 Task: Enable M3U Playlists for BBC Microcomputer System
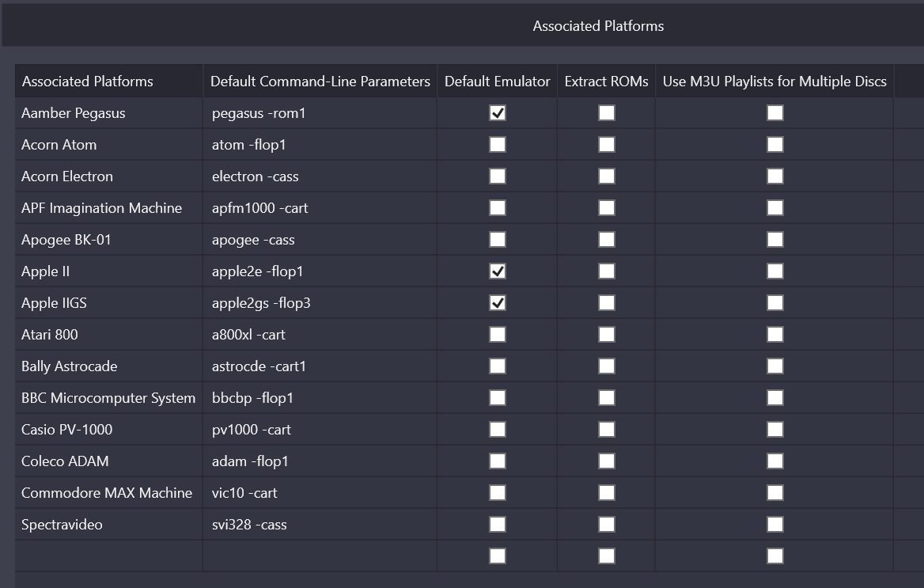[775, 398]
